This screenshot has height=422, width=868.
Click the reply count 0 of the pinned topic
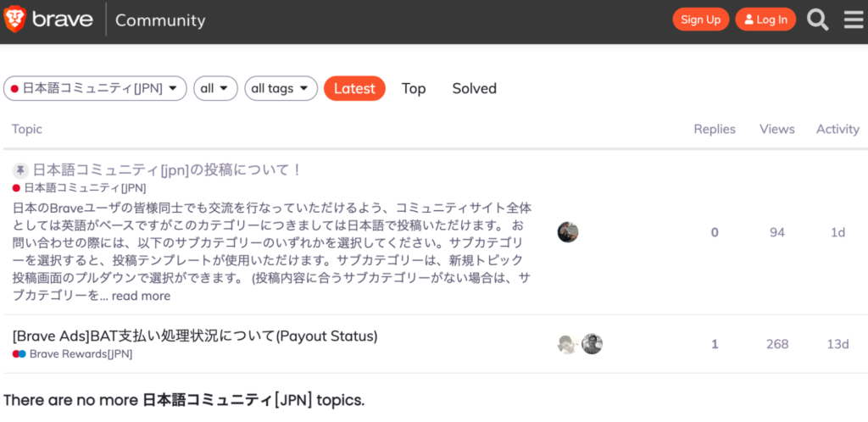click(x=715, y=232)
